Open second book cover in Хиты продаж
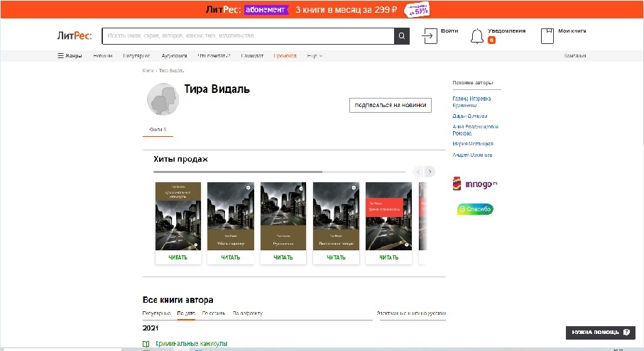This screenshot has width=644, height=351. (231, 216)
